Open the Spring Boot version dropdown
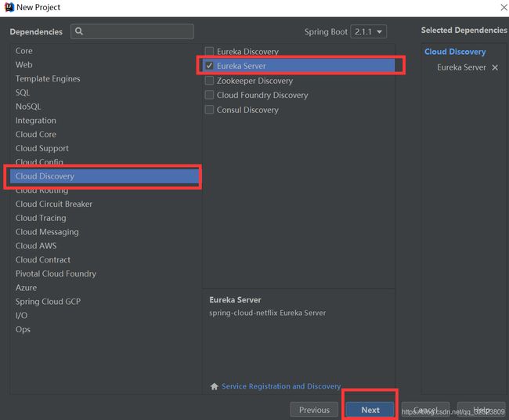Viewport: 509px width, 420px height. coord(369,32)
